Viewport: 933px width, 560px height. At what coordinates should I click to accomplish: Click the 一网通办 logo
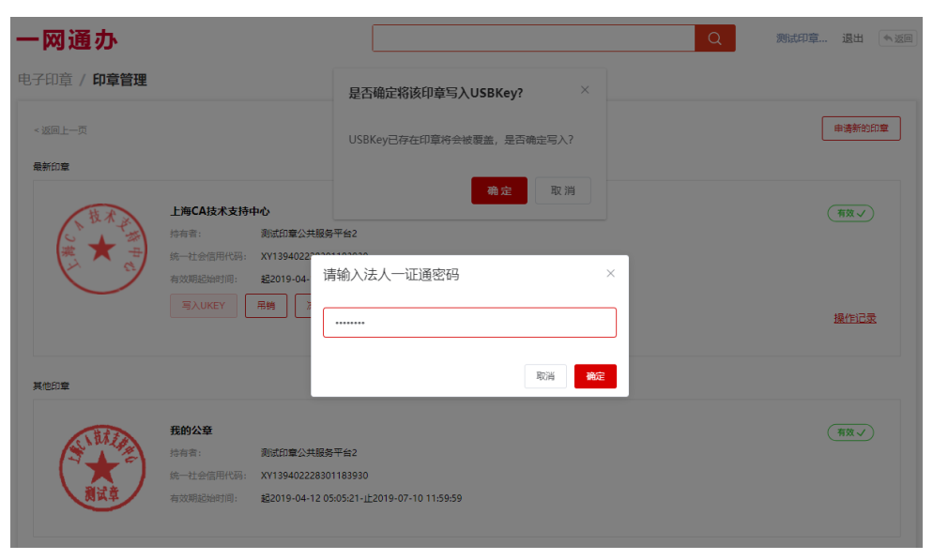(x=67, y=39)
